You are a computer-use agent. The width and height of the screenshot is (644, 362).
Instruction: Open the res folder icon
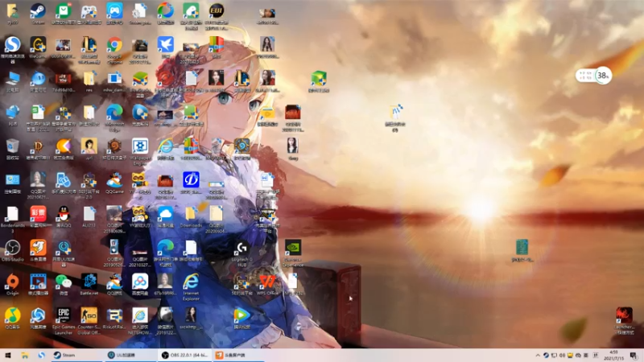coord(89,81)
